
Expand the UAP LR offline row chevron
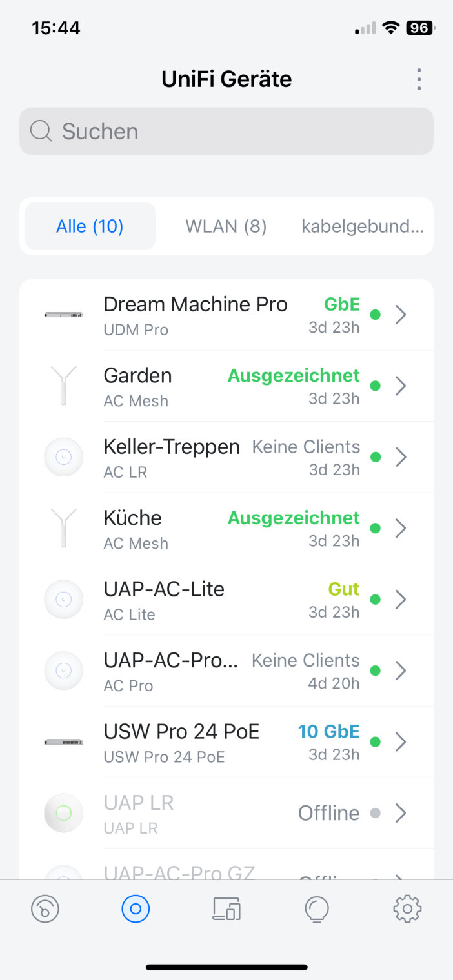coord(401,814)
